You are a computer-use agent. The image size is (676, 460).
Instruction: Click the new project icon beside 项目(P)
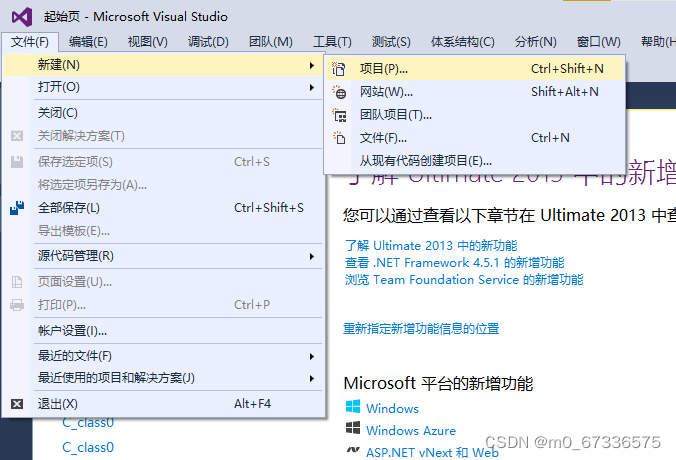point(339,69)
